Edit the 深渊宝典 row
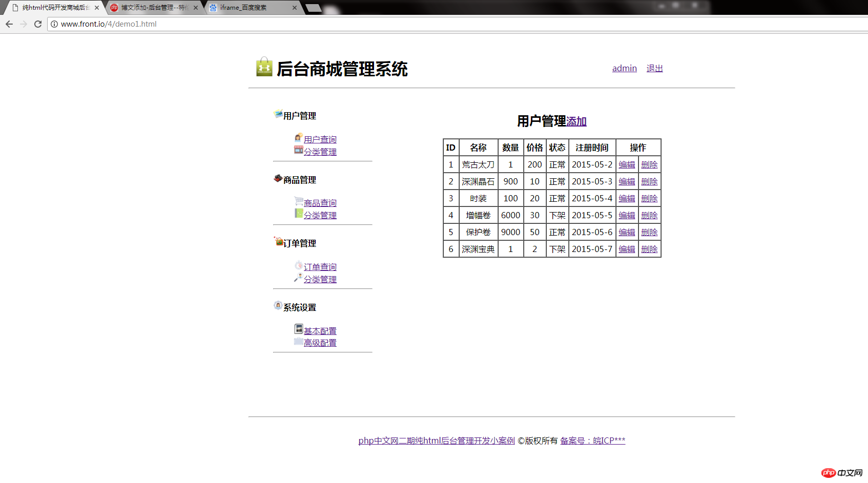Image resolution: width=868 pixels, height=483 pixels. (x=627, y=249)
